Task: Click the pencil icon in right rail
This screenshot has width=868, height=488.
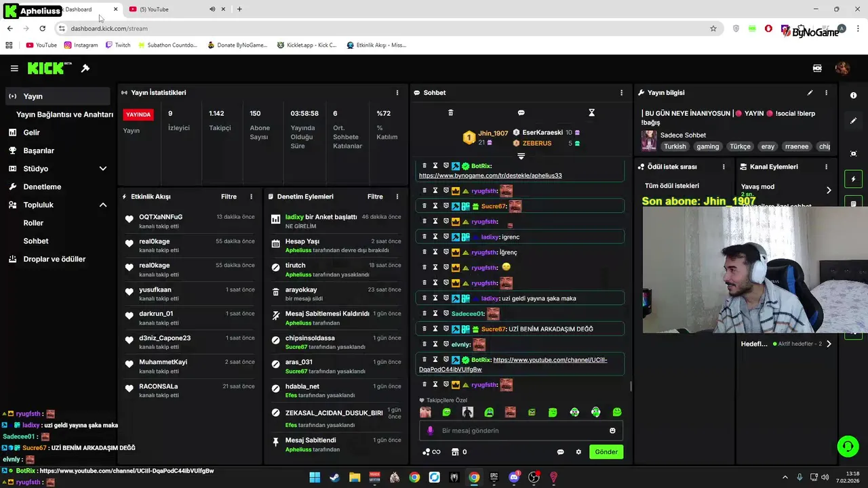Action: point(853,121)
